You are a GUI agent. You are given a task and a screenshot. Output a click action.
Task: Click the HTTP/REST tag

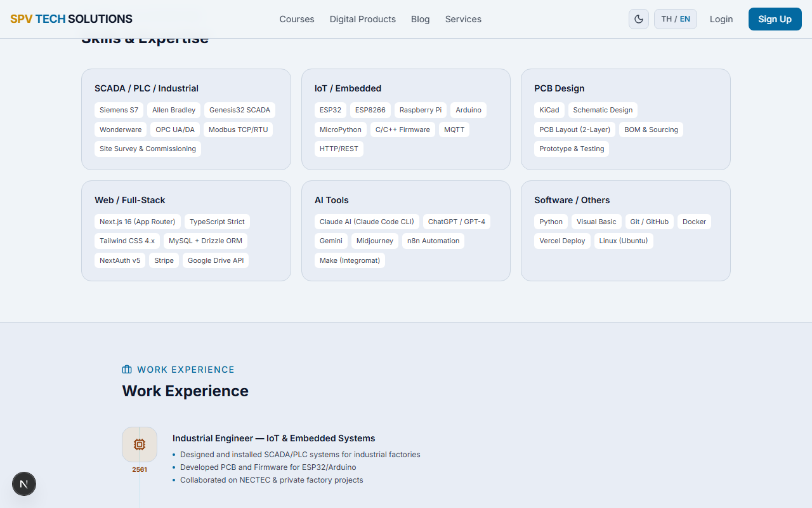click(339, 149)
